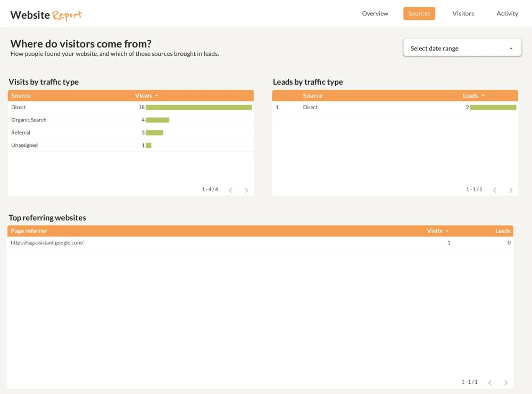This screenshot has height=394, width=532.
Task: Click the tagassistant.google.com referrer row
Action: tap(260, 242)
